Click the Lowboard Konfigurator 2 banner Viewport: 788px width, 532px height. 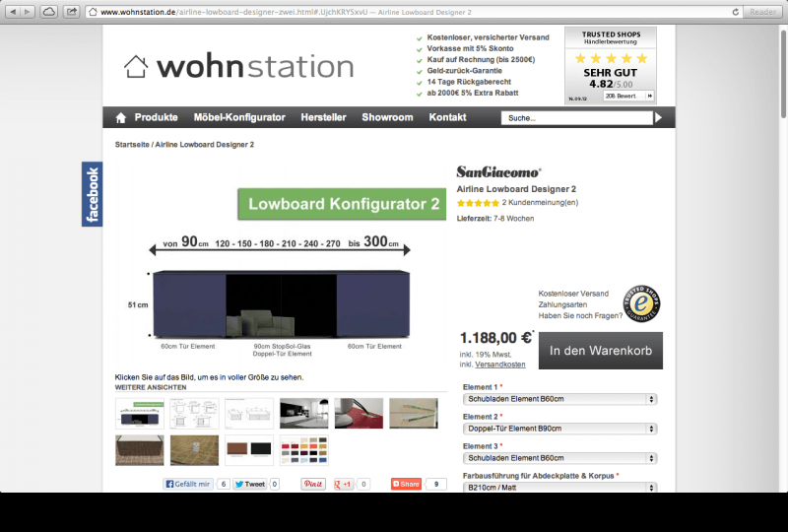(342, 204)
